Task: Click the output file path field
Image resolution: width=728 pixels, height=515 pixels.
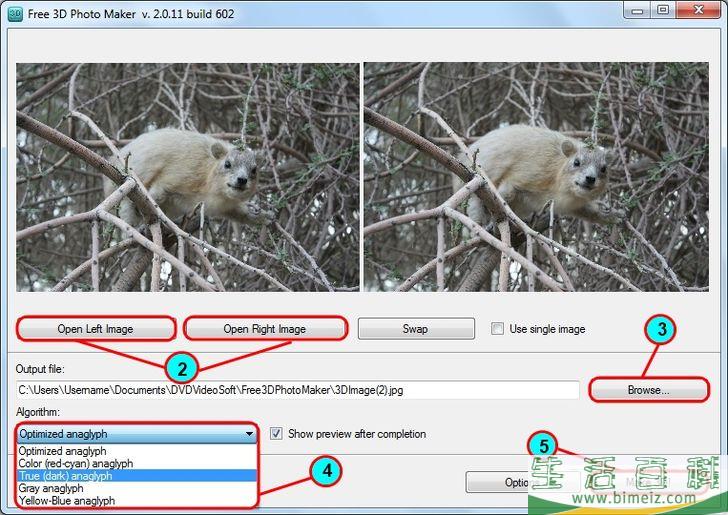Action: pyautogui.click(x=297, y=390)
